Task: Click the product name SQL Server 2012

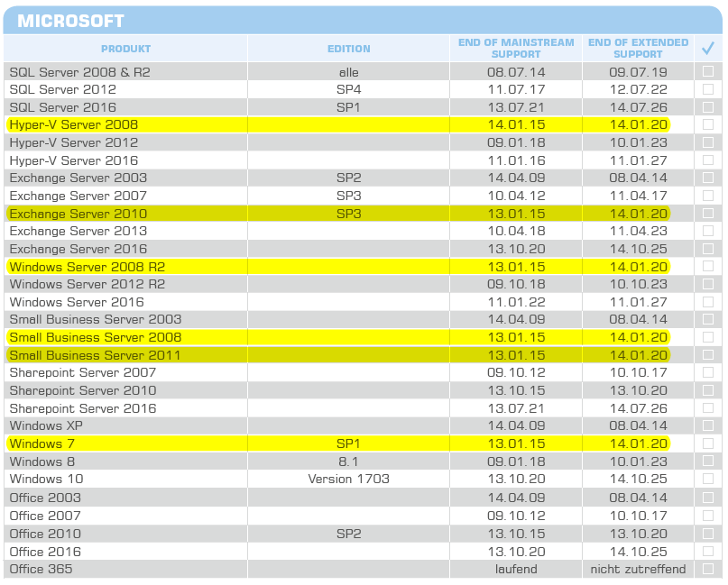Action: point(62,89)
